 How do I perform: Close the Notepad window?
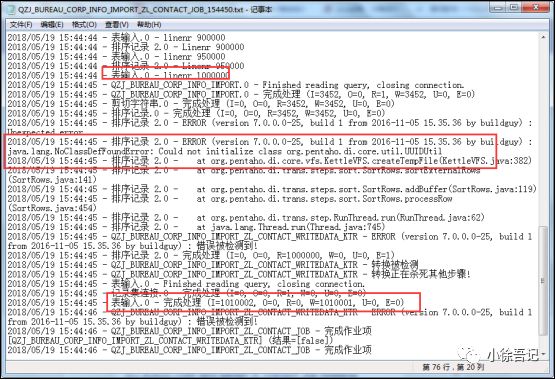click(536, 7)
